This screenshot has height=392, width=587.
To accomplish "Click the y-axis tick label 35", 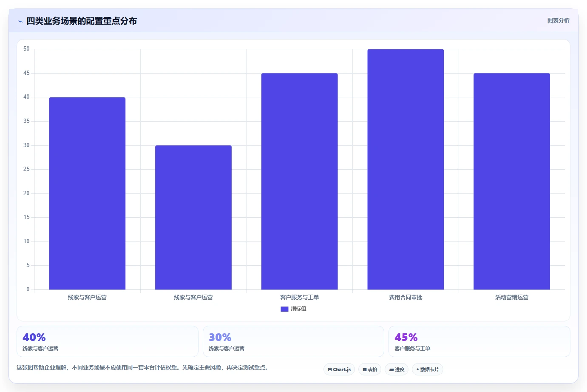I will 26,121.
